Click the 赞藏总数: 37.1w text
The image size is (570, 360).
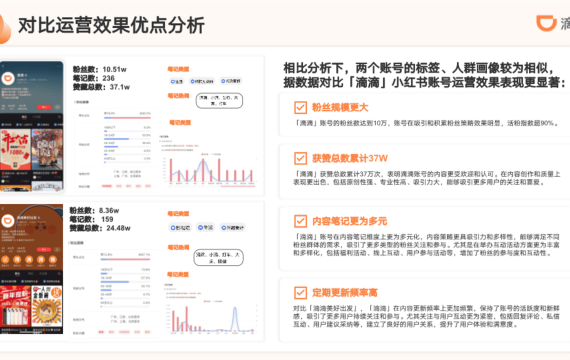pyautogui.click(x=101, y=87)
